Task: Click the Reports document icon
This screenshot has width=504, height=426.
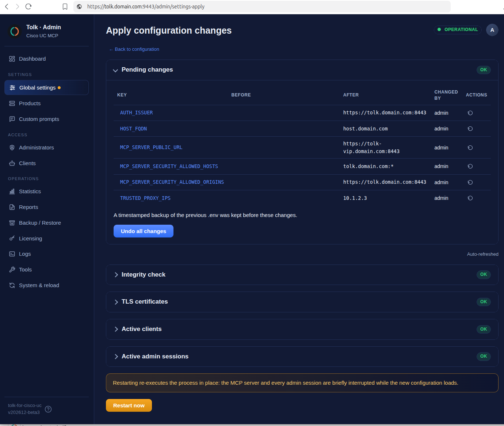Action: click(12, 207)
